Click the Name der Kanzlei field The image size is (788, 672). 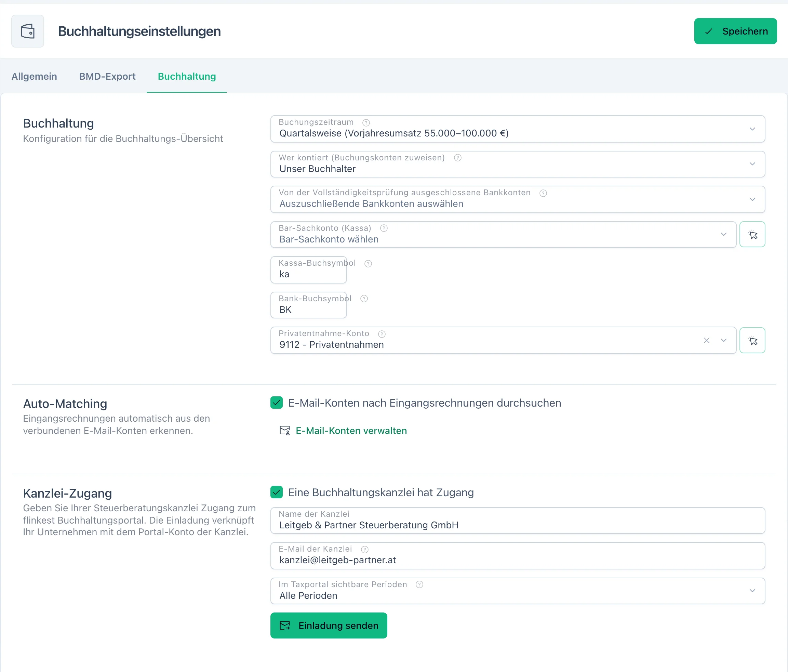[x=517, y=521]
